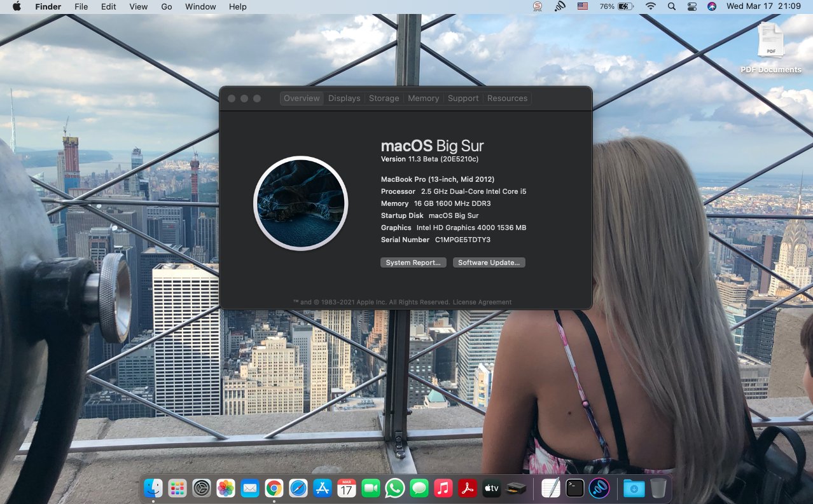The width and height of the screenshot is (813, 504).
Task: Open Control Center in menu bar
Action: [692, 6]
